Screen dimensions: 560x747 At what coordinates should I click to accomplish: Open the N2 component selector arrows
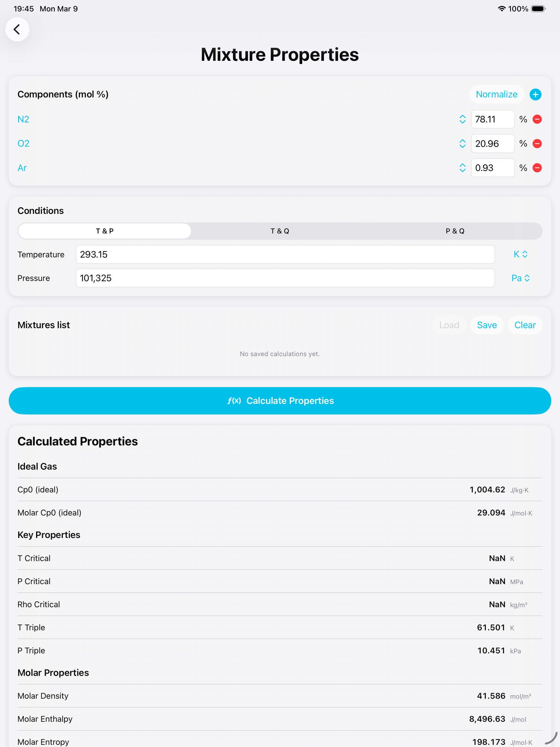pos(462,119)
